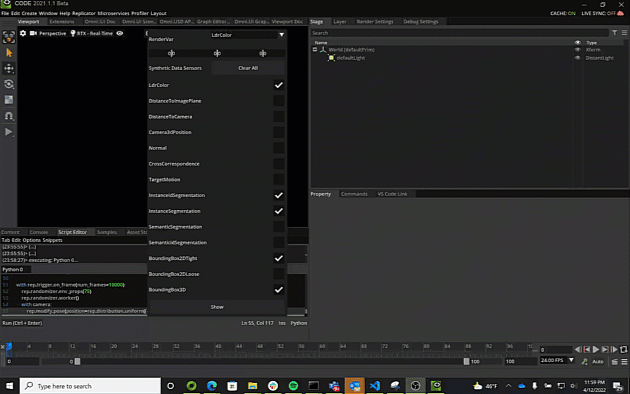This screenshot has width=630, height=394.
Task: Open the Render Settings tab
Action: tap(374, 22)
